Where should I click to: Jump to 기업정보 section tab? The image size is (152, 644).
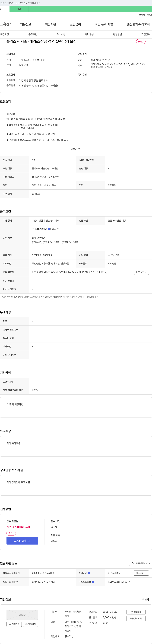pyautogui.click(x=146, y=35)
